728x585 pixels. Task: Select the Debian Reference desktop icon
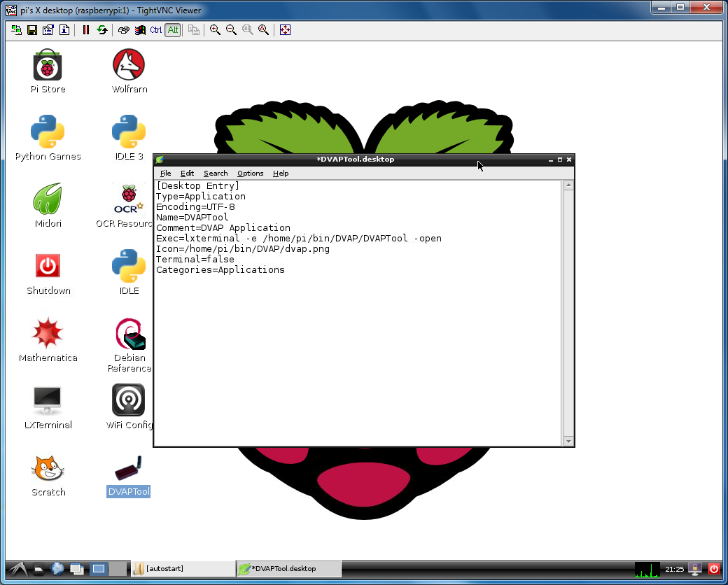click(129, 345)
